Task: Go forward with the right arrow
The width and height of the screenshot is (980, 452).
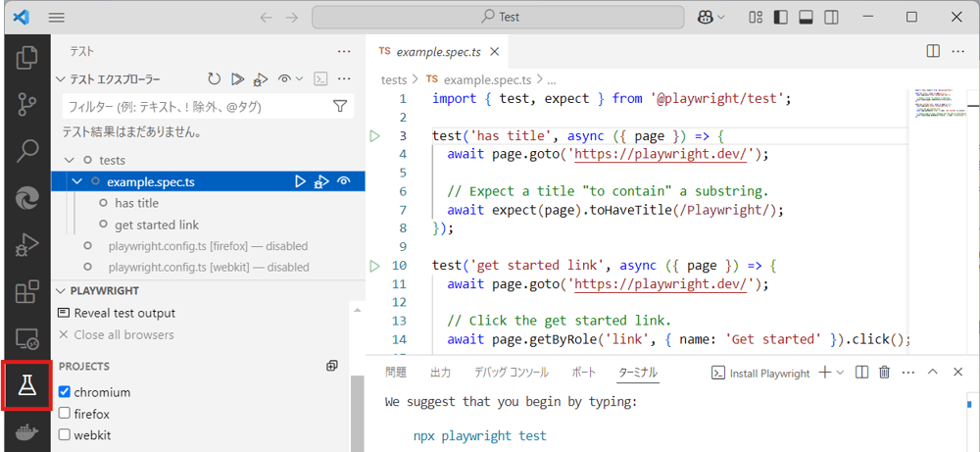Action: tap(291, 18)
